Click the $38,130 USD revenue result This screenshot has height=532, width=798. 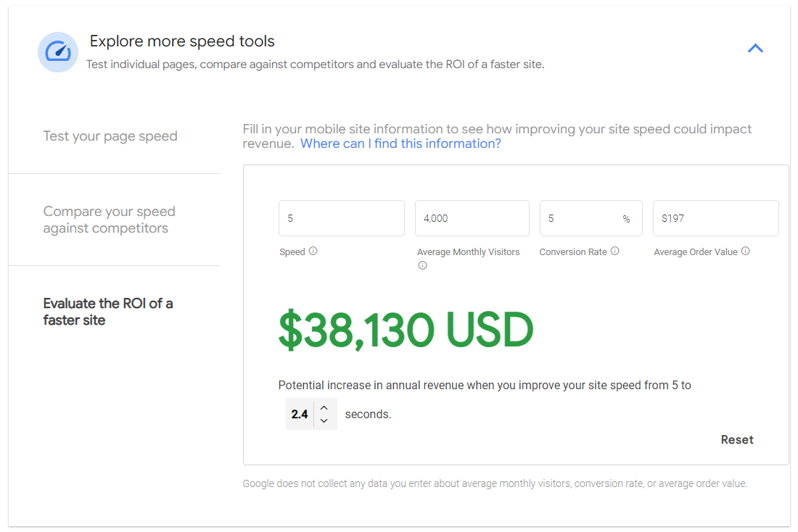click(406, 330)
